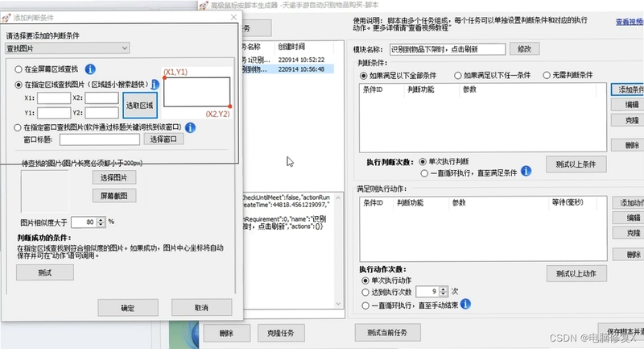Click the X2 coordinate input field
644x349 pixels.
tap(102, 98)
